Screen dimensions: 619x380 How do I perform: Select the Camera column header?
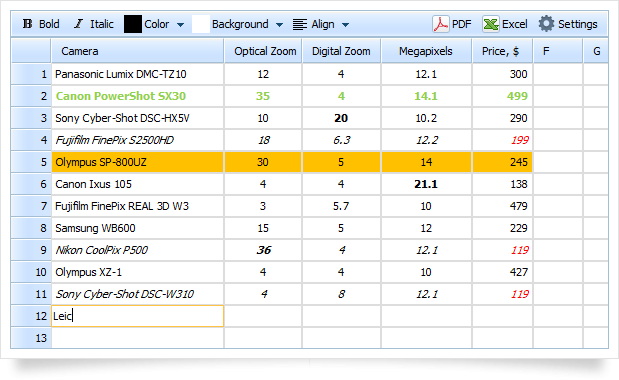(x=137, y=51)
